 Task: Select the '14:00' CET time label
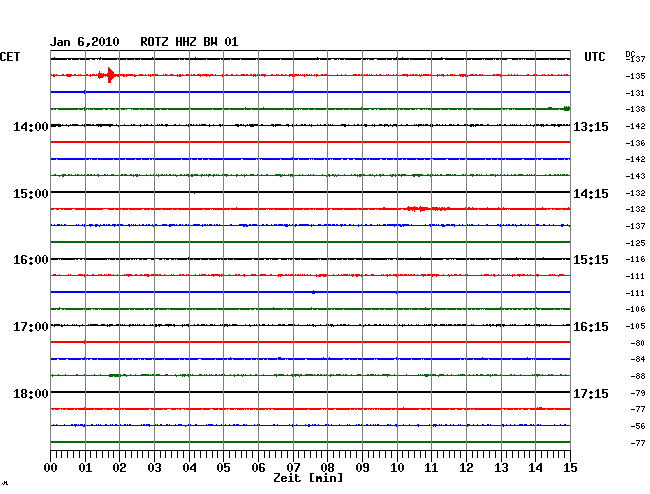31,126
